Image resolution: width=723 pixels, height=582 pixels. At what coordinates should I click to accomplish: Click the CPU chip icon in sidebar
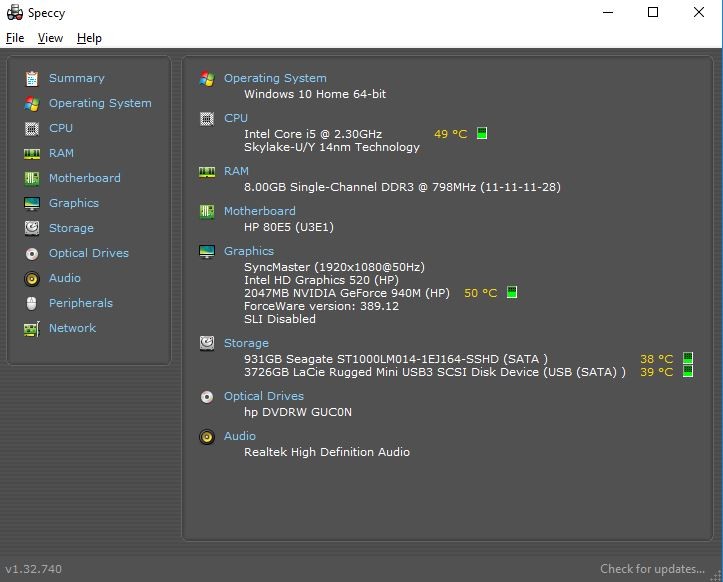coord(31,128)
